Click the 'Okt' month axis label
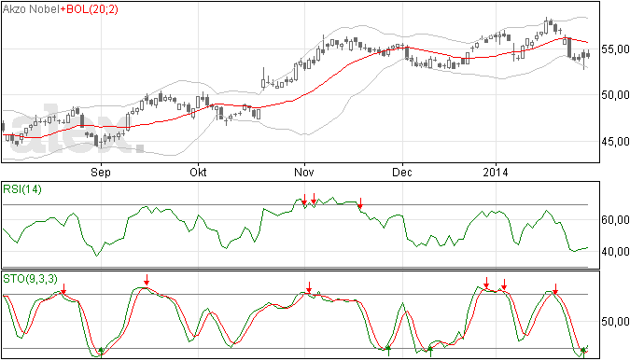Viewport: 644px width, 361px height. pos(198,172)
